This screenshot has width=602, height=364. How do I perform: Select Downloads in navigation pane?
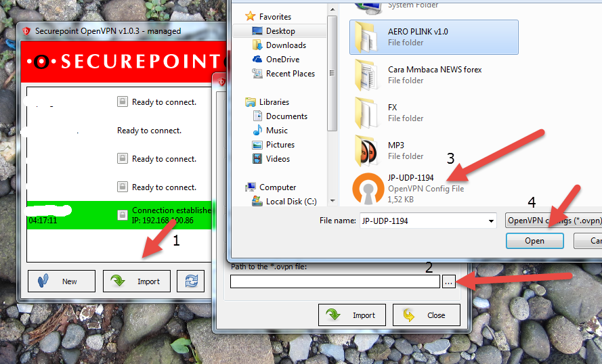(x=279, y=45)
